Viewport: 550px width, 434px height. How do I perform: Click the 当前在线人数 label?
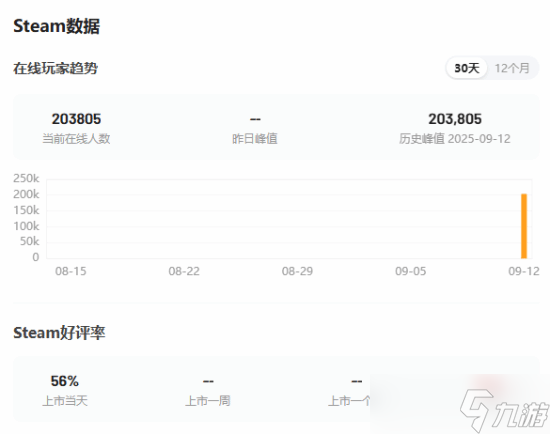pos(76,139)
